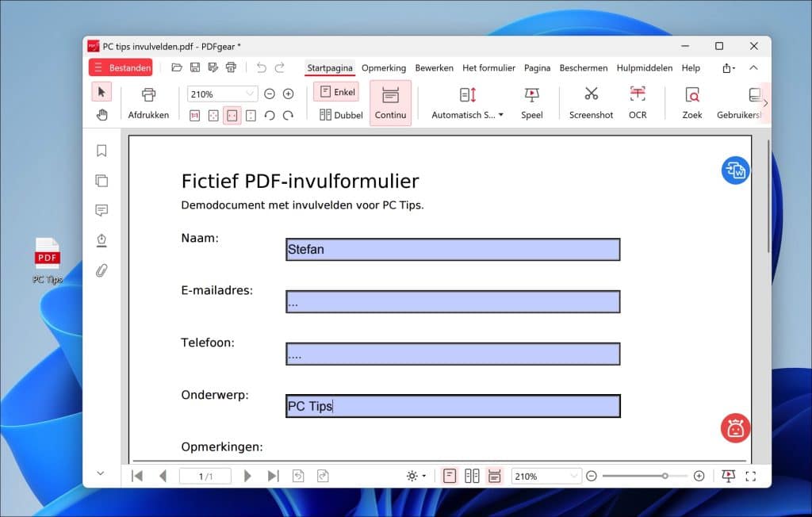
Task: Undo the last action
Action: (262, 67)
